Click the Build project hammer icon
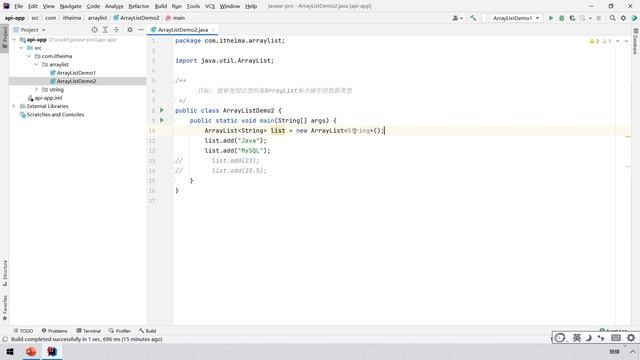This screenshot has height=360, width=640. (x=473, y=18)
